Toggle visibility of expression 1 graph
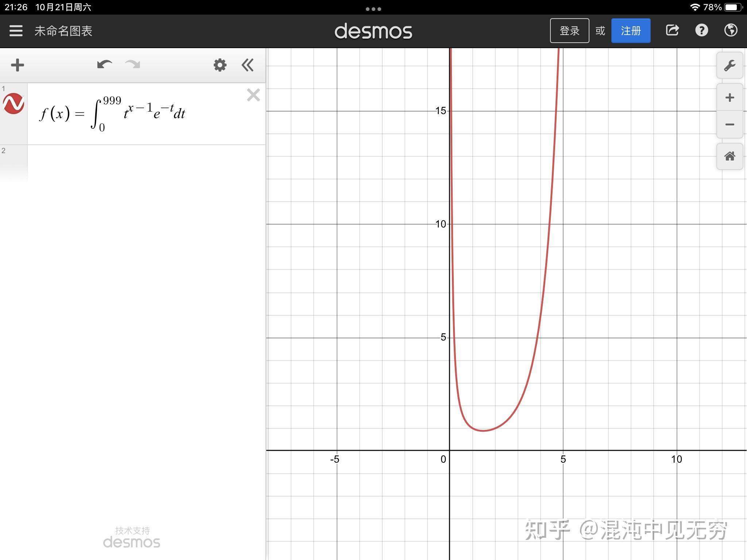Viewport: 747px width, 560px height. click(x=13, y=104)
